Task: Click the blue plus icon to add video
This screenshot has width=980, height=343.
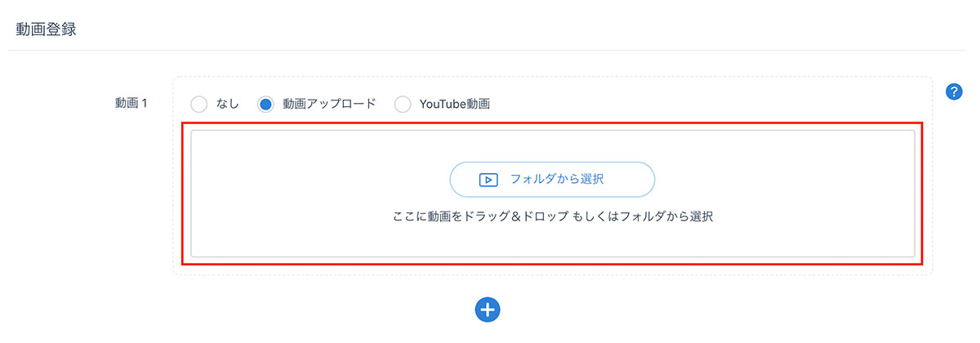Action: tap(488, 309)
